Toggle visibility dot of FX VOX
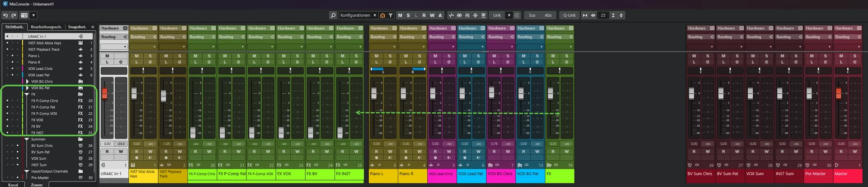868x187 pixels. [x=7, y=120]
